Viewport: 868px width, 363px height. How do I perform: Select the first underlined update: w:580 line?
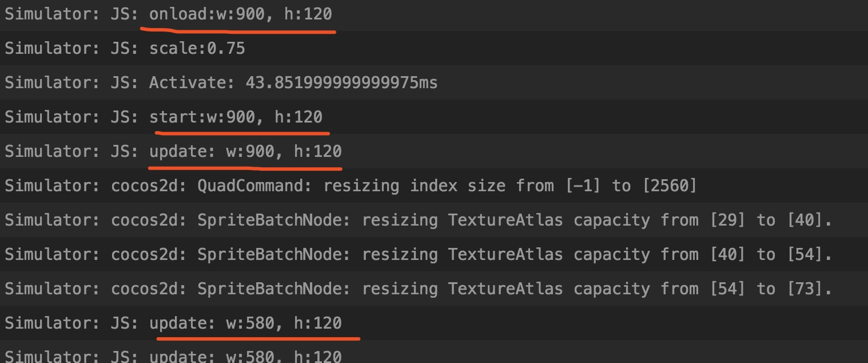245,323
